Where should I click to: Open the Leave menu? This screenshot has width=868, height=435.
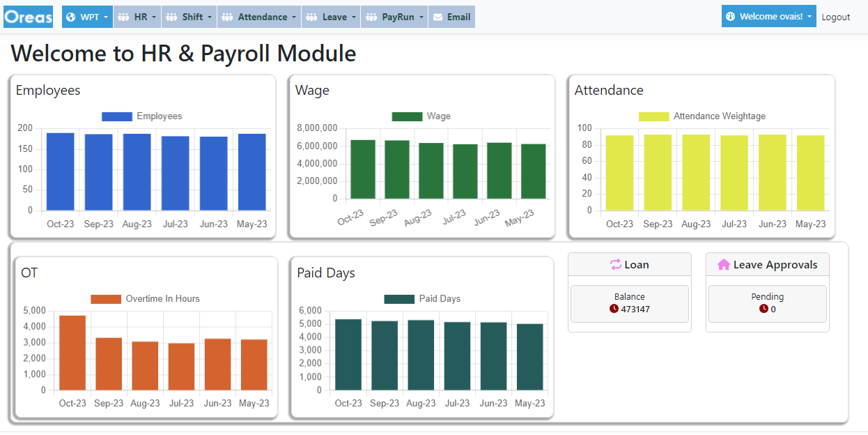click(331, 17)
